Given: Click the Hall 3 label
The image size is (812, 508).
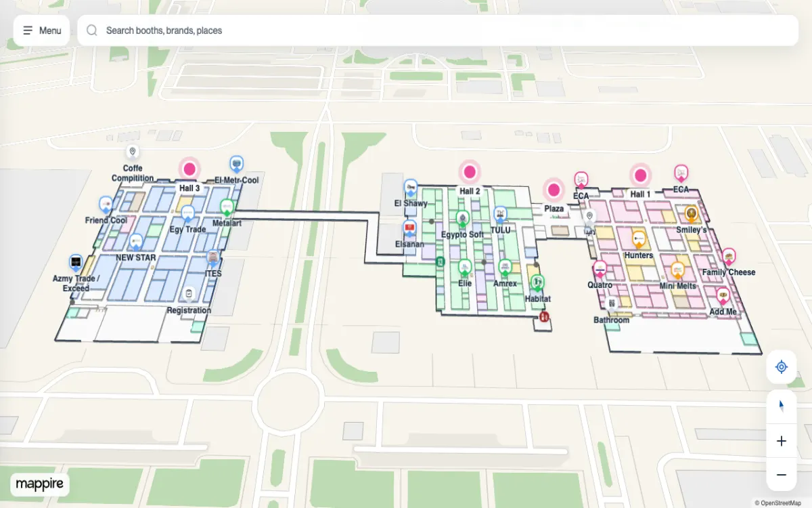Looking at the screenshot, I should click(x=189, y=188).
